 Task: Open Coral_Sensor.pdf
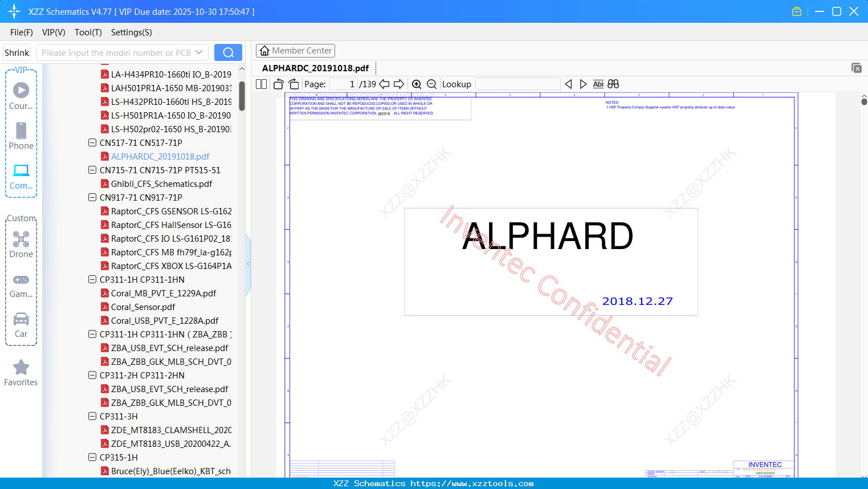coord(143,307)
